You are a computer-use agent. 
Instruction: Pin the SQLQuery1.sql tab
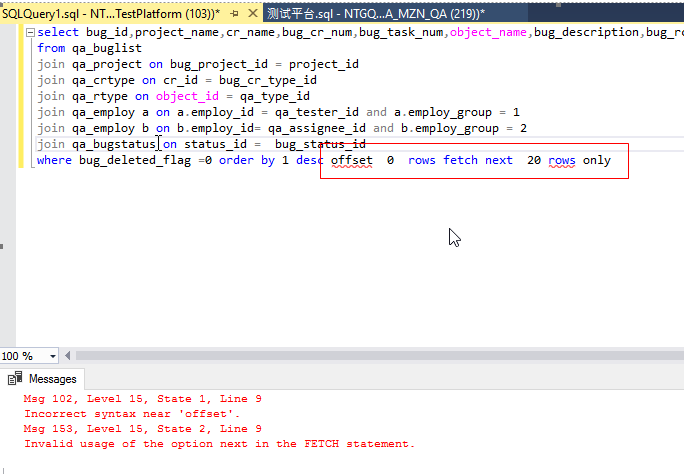(234, 14)
